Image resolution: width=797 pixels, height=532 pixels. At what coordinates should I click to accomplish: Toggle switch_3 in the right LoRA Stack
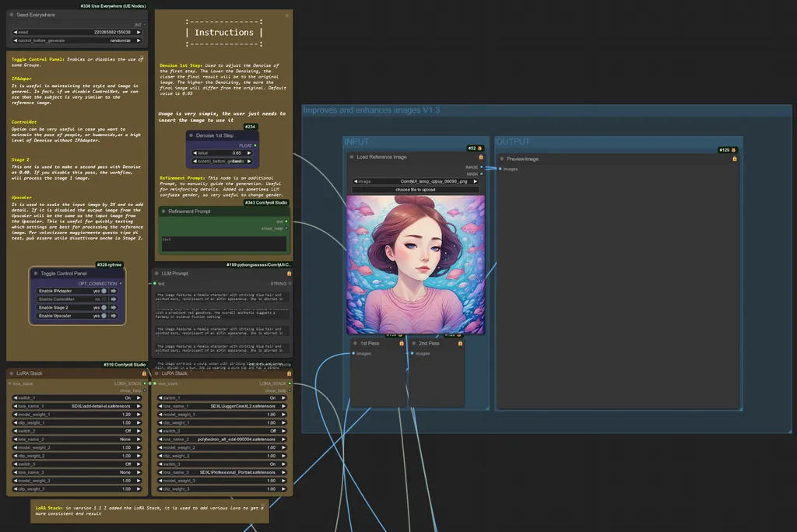(x=222, y=464)
